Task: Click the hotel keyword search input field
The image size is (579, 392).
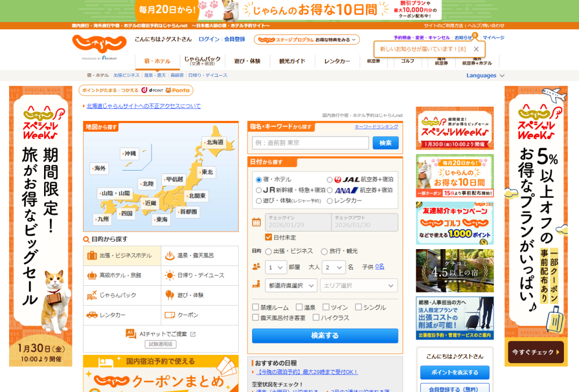Action: 310,143
